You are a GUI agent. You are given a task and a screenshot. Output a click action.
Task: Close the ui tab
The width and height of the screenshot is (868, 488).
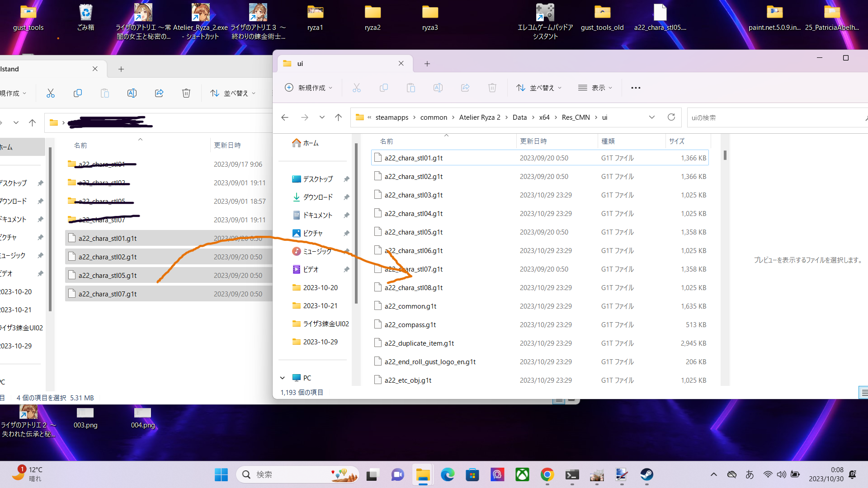point(401,63)
